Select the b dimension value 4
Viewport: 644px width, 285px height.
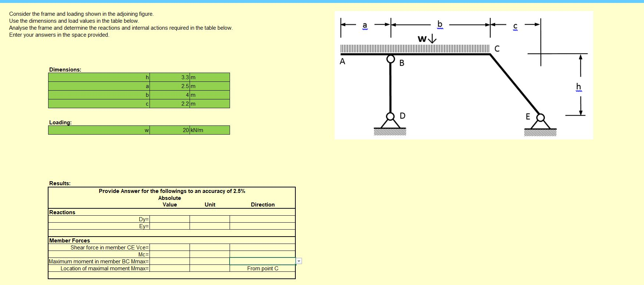click(x=170, y=95)
